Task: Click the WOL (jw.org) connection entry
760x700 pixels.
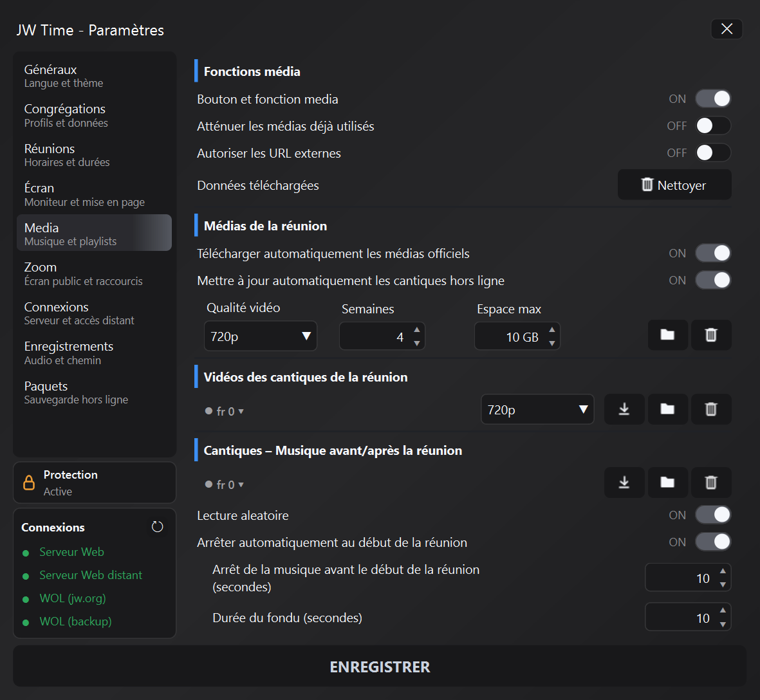Action: pyautogui.click(x=73, y=598)
